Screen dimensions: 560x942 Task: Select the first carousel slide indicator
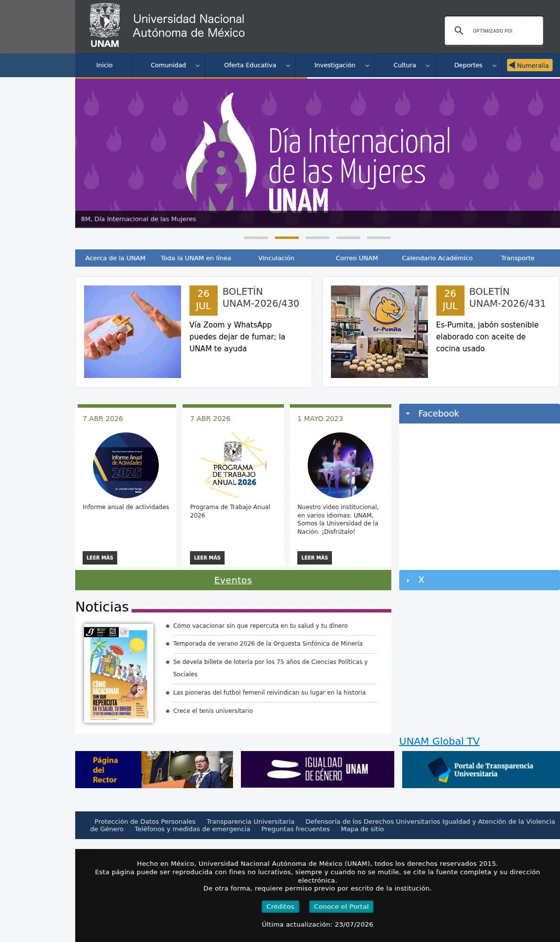(x=256, y=237)
